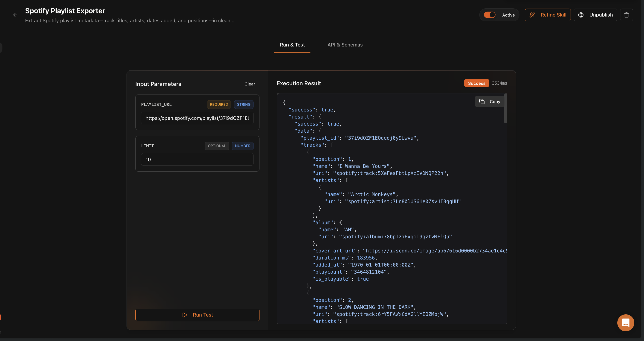The height and width of the screenshot is (341, 644).
Task: Click the Success status badge
Action: pyautogui.click(x=476, y=83)
